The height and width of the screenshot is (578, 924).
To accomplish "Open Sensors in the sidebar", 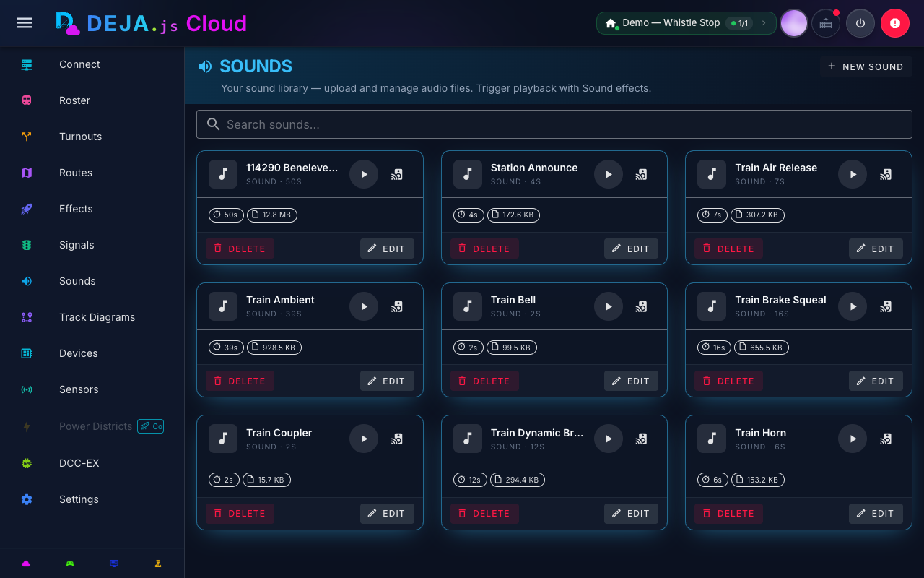I will [92, 389].
